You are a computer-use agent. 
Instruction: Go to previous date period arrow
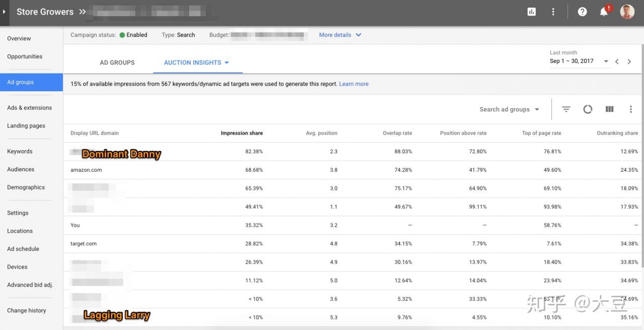[x=617, y=61]
